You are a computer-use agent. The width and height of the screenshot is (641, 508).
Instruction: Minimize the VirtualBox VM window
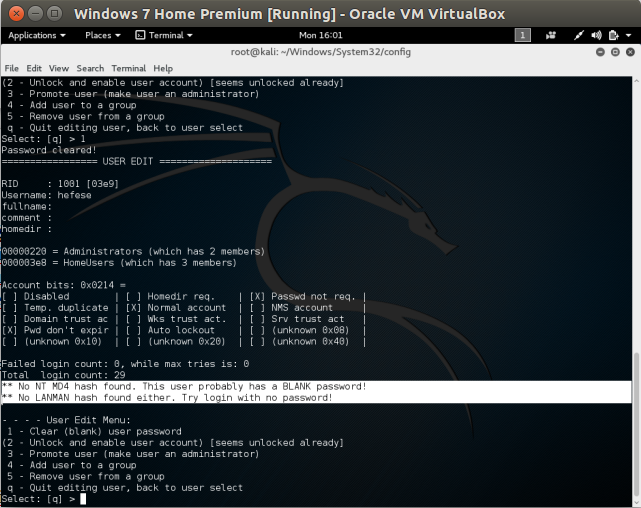[x=35, y=13]
